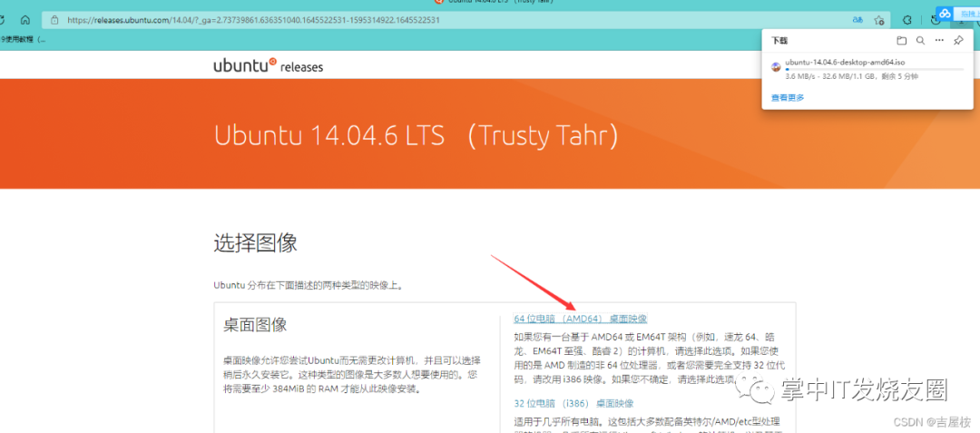
Task: Click the ubuntu releases logo
Action: (x=268, y=65)
